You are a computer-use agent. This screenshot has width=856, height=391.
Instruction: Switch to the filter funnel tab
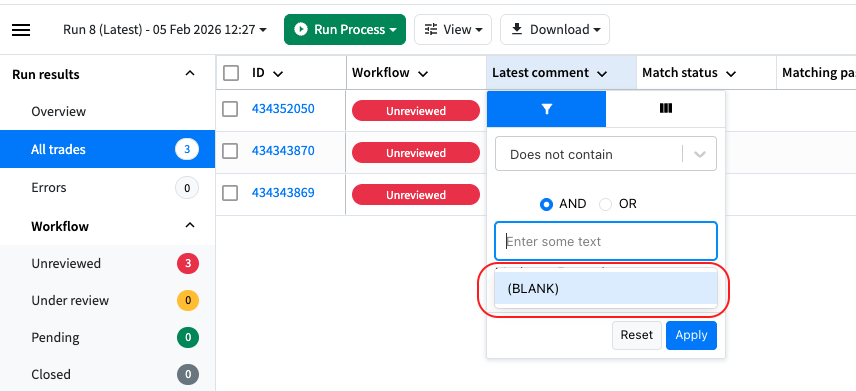(x=546, y=109)
